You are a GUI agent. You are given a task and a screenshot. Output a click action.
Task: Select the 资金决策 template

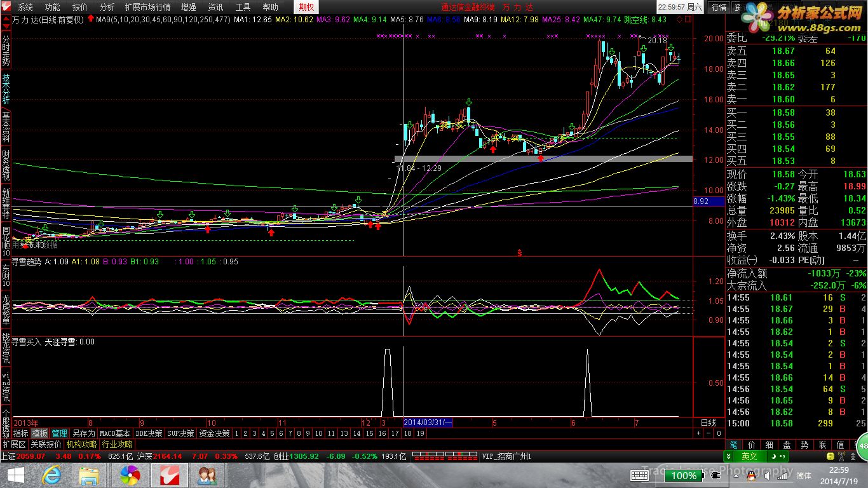[x=214, y=433]
